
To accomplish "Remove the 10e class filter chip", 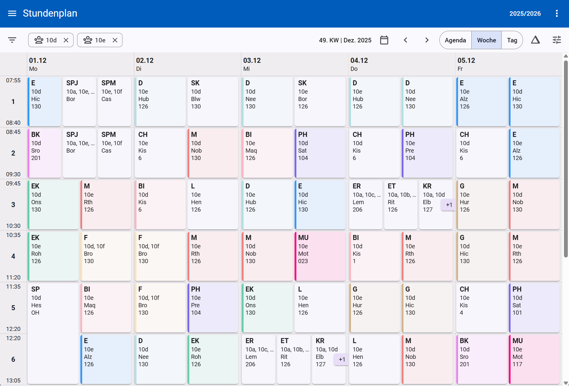I will point(115,40).
